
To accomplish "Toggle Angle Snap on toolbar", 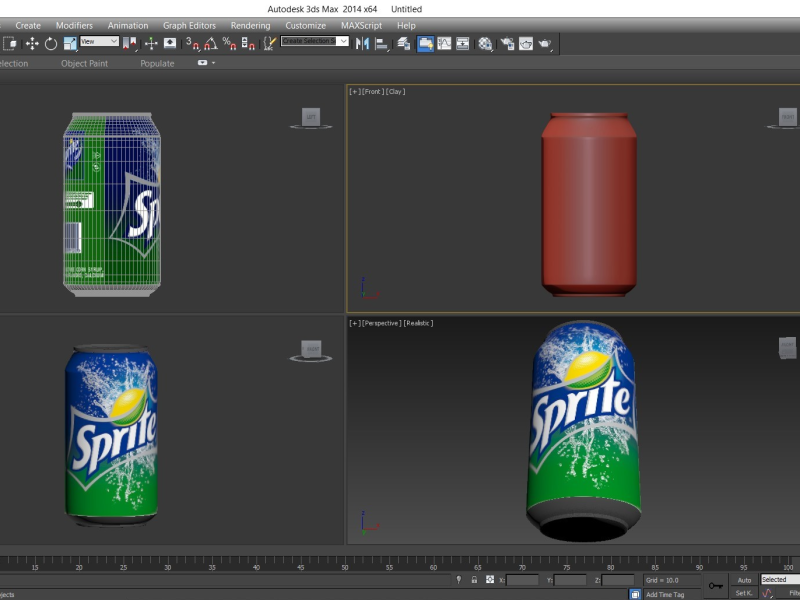I will tap(211, 43).
